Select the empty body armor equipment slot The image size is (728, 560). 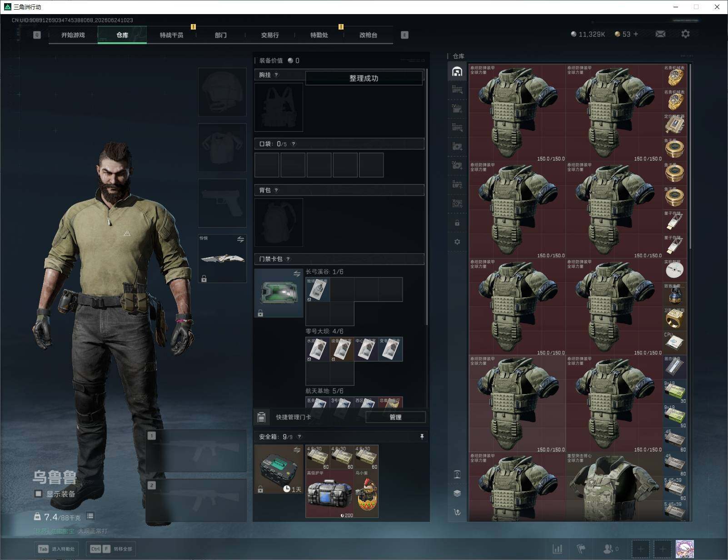(222, 147)
